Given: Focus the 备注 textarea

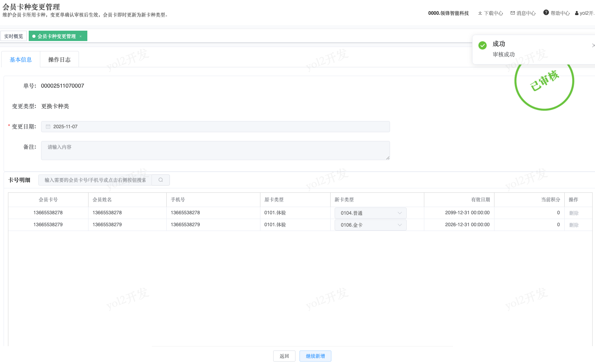Looking at the screenshot, I should click(215, 151).
